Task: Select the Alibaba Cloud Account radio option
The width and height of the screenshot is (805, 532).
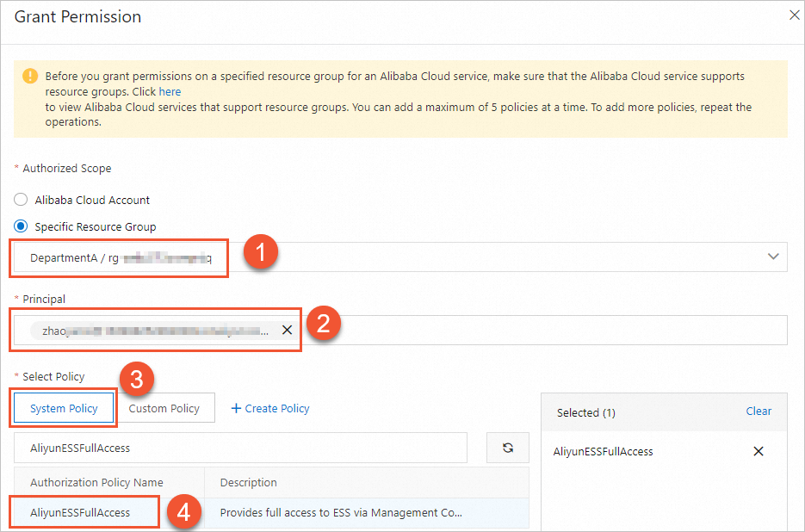Action: [22, 200]
